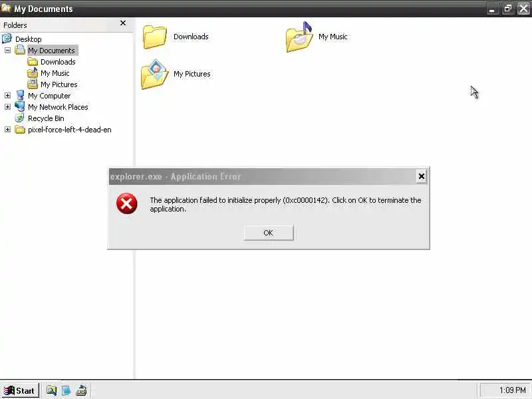Click OK to terminate the application

[x=269, y=233]
